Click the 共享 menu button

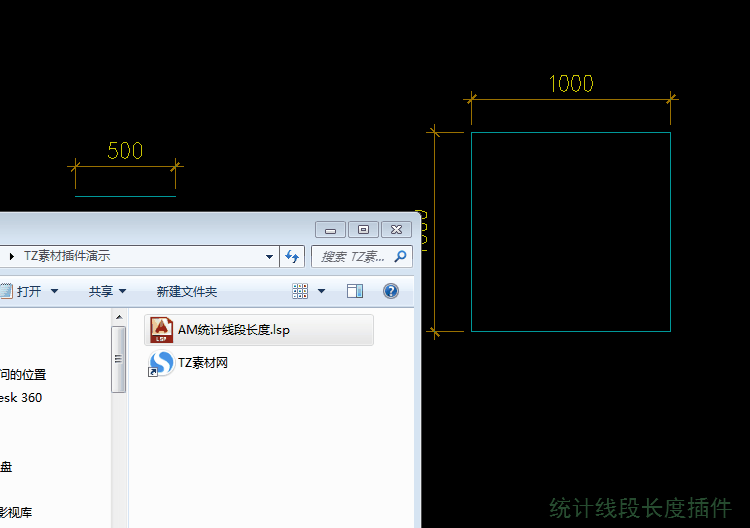[x=101, y=291]
